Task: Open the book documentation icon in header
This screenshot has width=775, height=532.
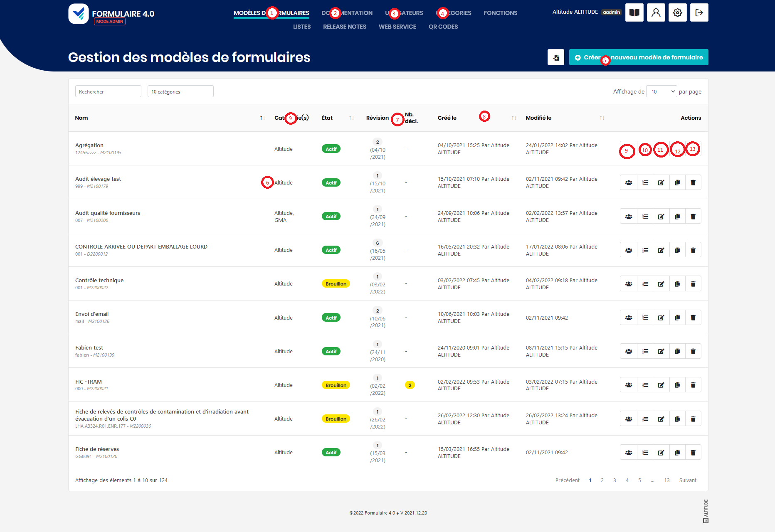Action: coord(634,12)
